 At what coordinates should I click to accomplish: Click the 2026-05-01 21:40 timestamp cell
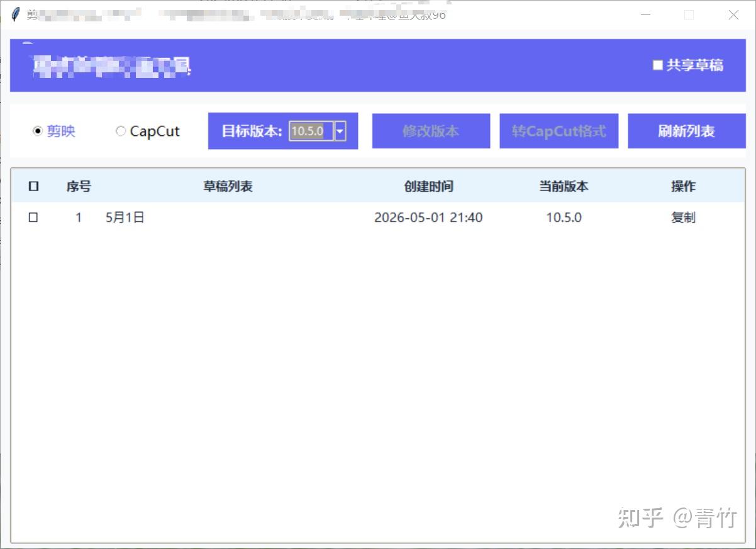[x=428, y=218]
